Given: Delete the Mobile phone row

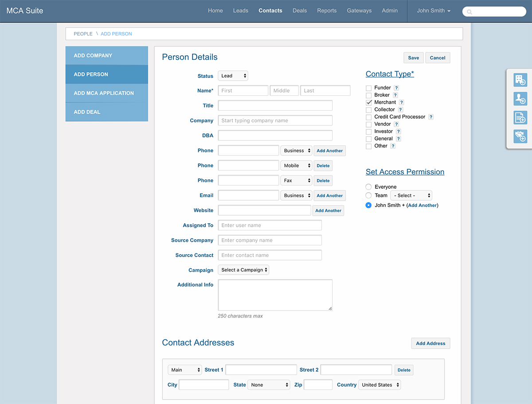Looking at the screenshot, I should 323,166.
